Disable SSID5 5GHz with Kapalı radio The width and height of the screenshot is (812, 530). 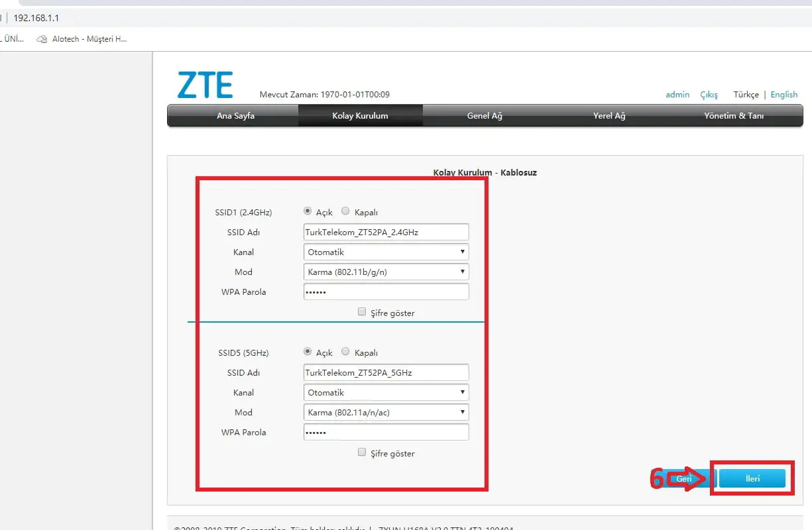(x=345, y=352)
